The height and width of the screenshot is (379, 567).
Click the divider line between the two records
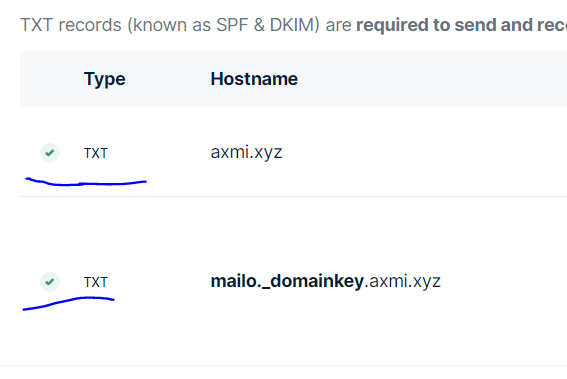[293, 196]
